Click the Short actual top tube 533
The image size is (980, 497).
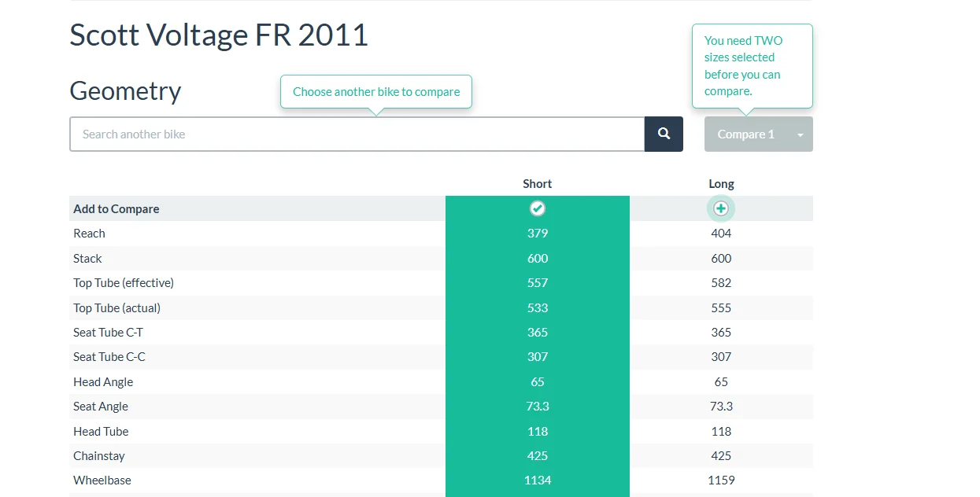(x=538, y=308)
